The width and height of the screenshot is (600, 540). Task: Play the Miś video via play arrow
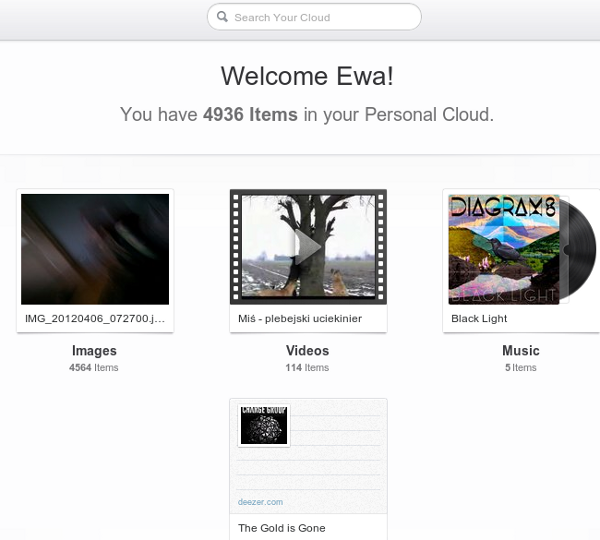pyautogui.click(x=308, y=247)
